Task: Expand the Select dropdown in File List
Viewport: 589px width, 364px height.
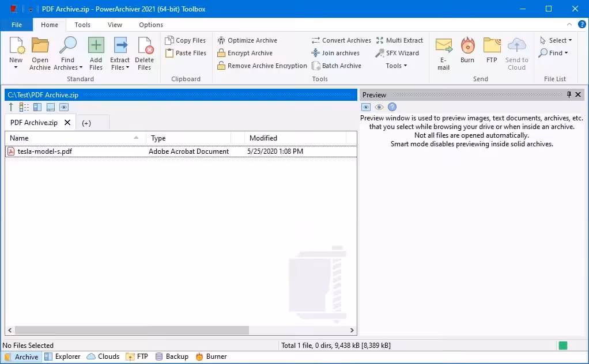Action: click(557, 40)
